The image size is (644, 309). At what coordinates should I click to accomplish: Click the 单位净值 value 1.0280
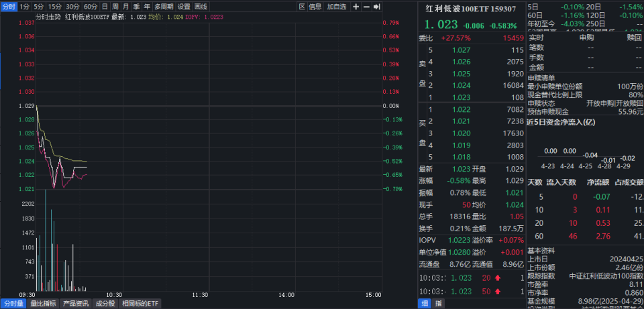click(460, 252)
